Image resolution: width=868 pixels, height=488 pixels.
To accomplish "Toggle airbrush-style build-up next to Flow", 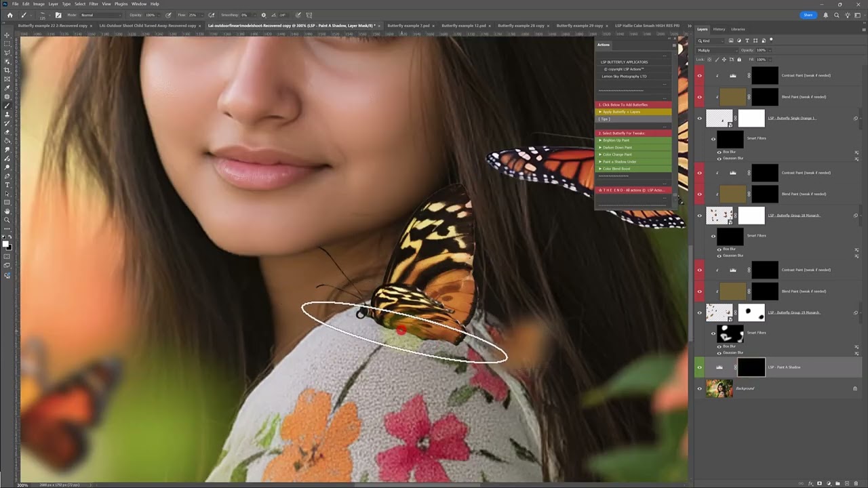I will (212, 15).
